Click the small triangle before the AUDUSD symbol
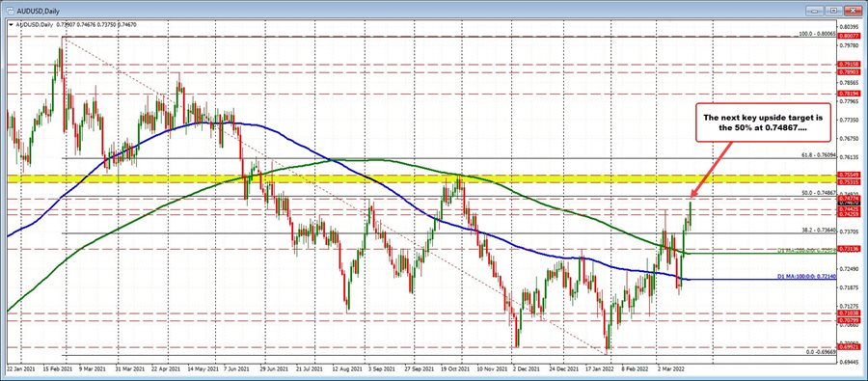 pyautogui.click(x=11, y=24)
